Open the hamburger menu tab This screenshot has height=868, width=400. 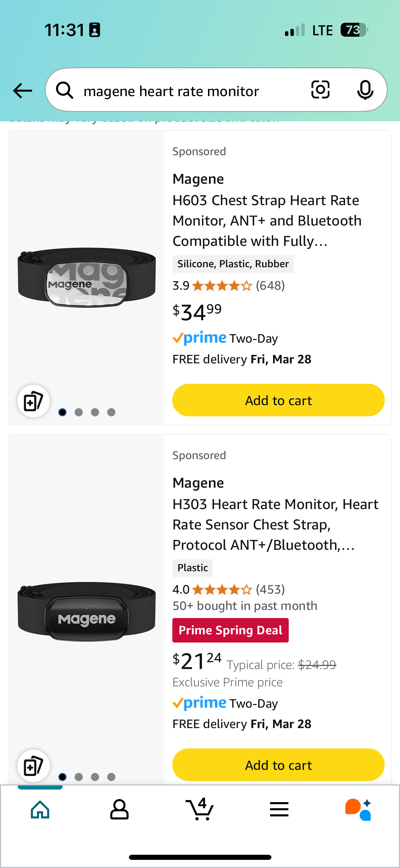[x=279, y=810]
